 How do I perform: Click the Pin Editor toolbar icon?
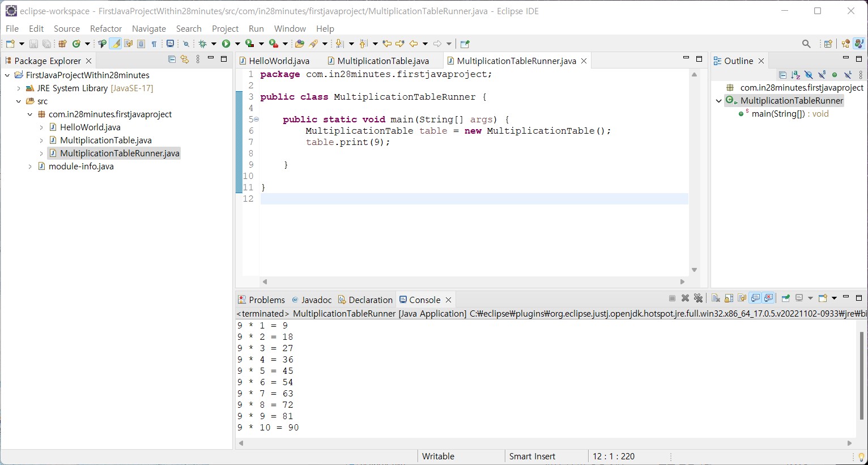(x=465, y=44)
